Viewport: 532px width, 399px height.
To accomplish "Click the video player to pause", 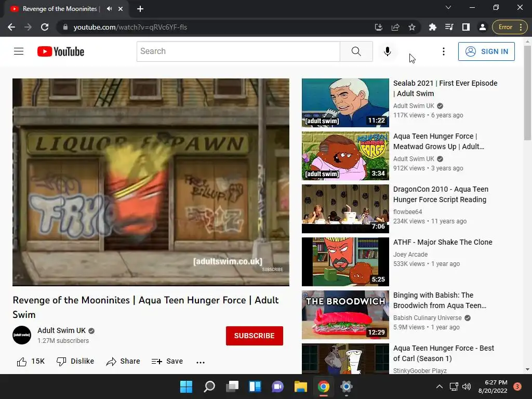I will click(x=151, y=182).
